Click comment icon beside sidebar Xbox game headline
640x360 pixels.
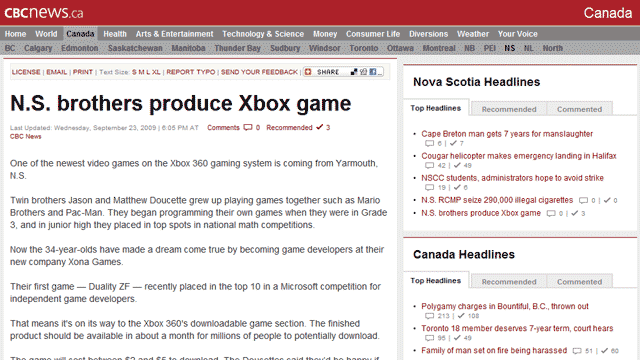point(551,213)
